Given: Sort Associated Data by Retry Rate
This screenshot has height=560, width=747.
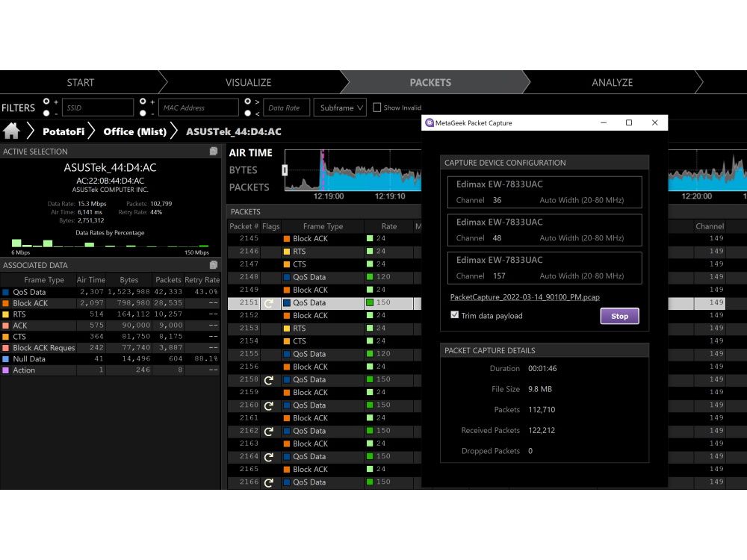Looking at the screenshot, I should coord(202,280).
